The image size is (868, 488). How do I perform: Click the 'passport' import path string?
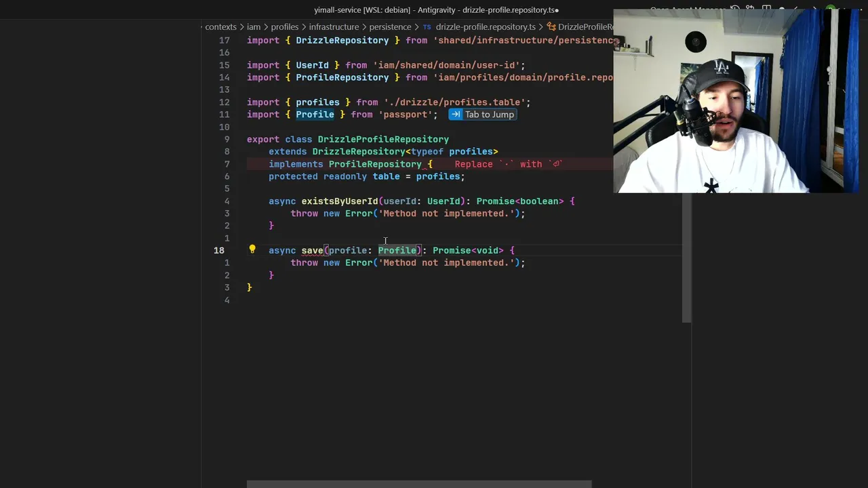tap(406, 115)
